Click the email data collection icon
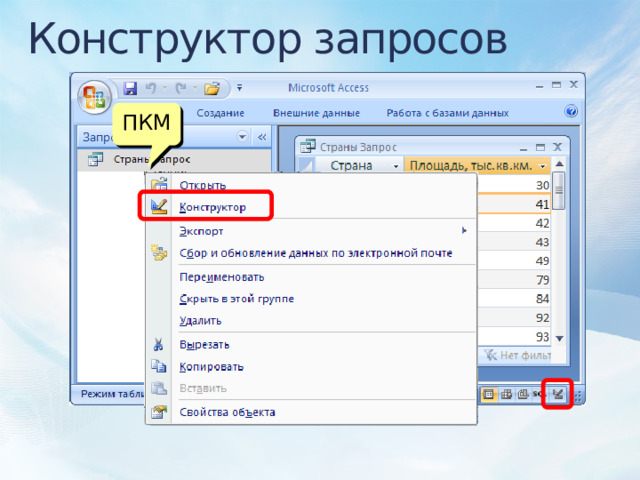This screenshot has height=480, width=640. [x=158, y=253]
